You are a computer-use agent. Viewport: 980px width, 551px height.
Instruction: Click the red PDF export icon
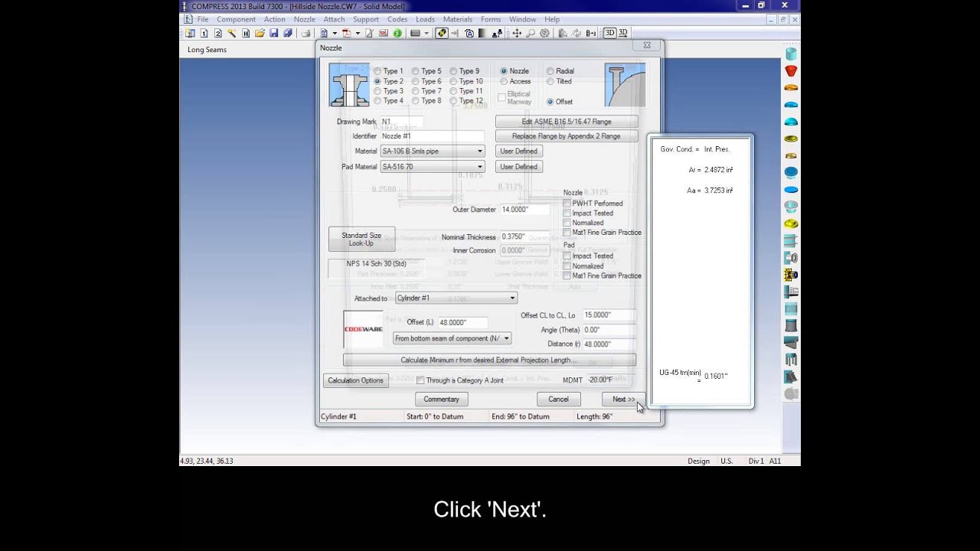pyautogui.click(x=347, y=33)
